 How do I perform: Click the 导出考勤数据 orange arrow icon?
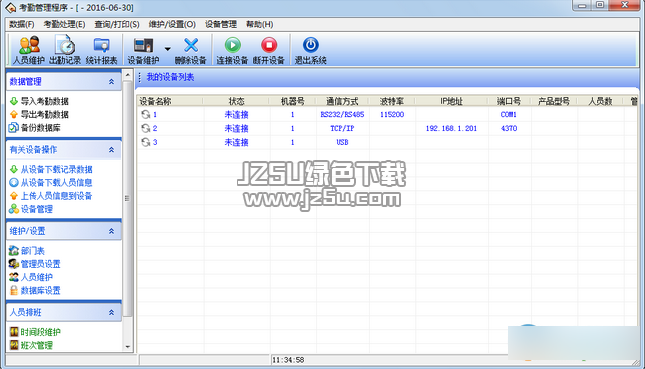tap(14, 114)
